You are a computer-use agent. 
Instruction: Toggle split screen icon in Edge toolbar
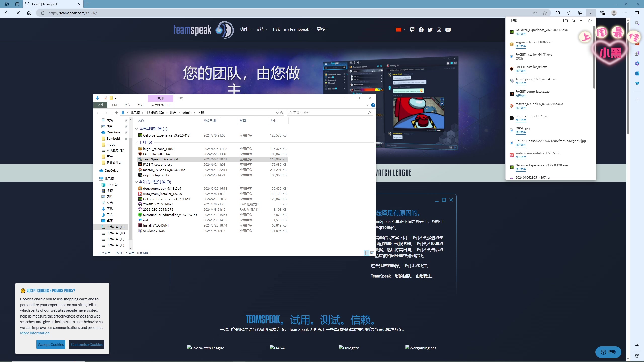pos(558,13)
